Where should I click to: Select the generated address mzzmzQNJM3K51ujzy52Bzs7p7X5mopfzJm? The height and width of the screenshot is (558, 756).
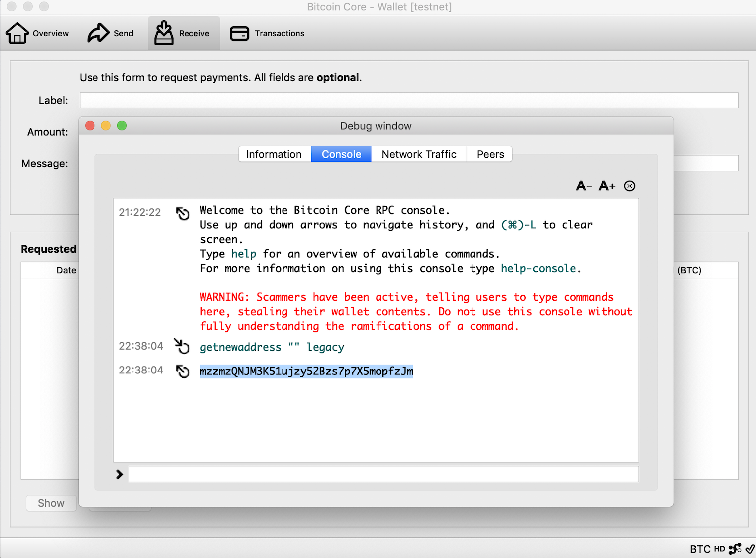306,372
